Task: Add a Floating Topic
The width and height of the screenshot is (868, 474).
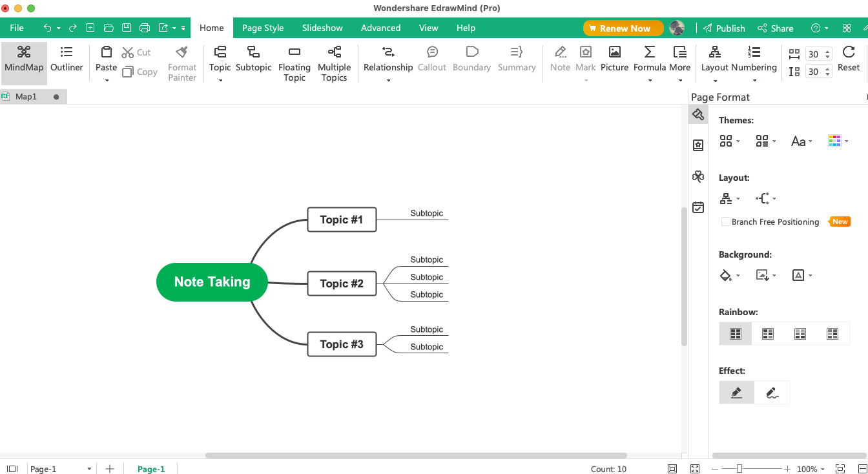Action: pyautogui.click(x=294, y=63)
